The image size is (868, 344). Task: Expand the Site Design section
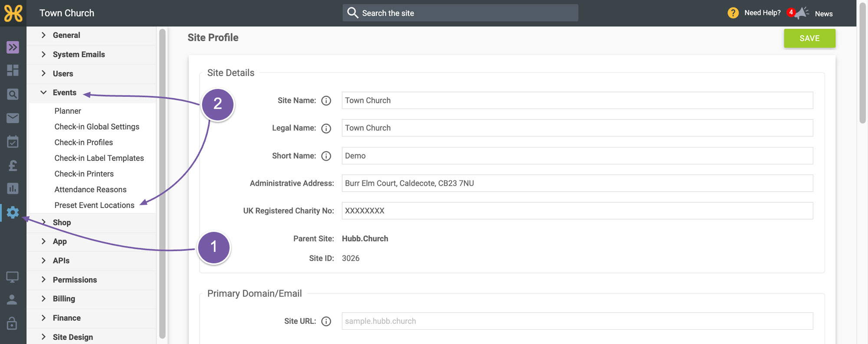92,337
